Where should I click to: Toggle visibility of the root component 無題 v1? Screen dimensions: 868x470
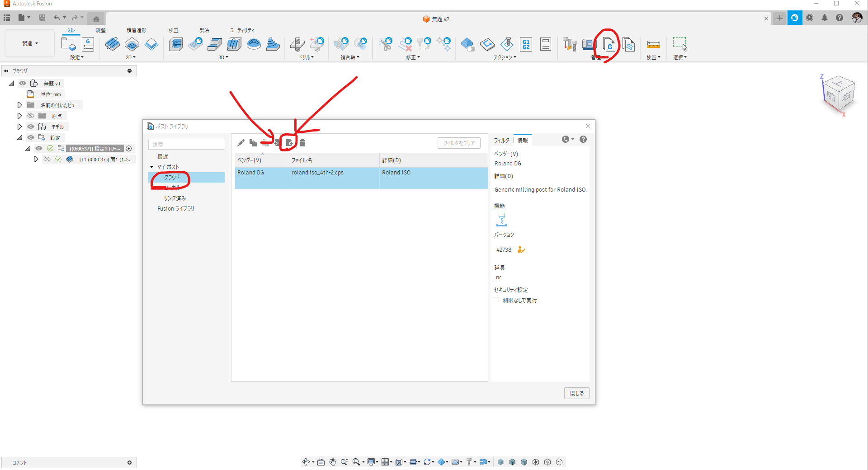click(23, 83)
